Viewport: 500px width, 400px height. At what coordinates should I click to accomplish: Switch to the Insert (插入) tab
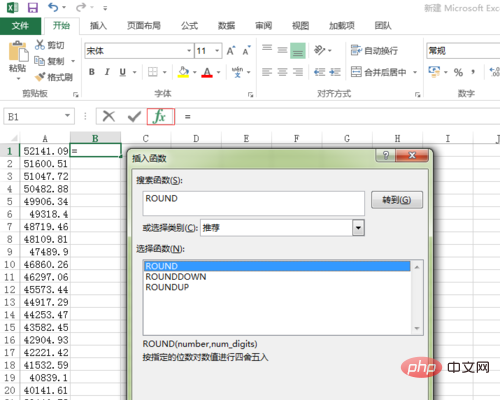(x=98, y=26)
